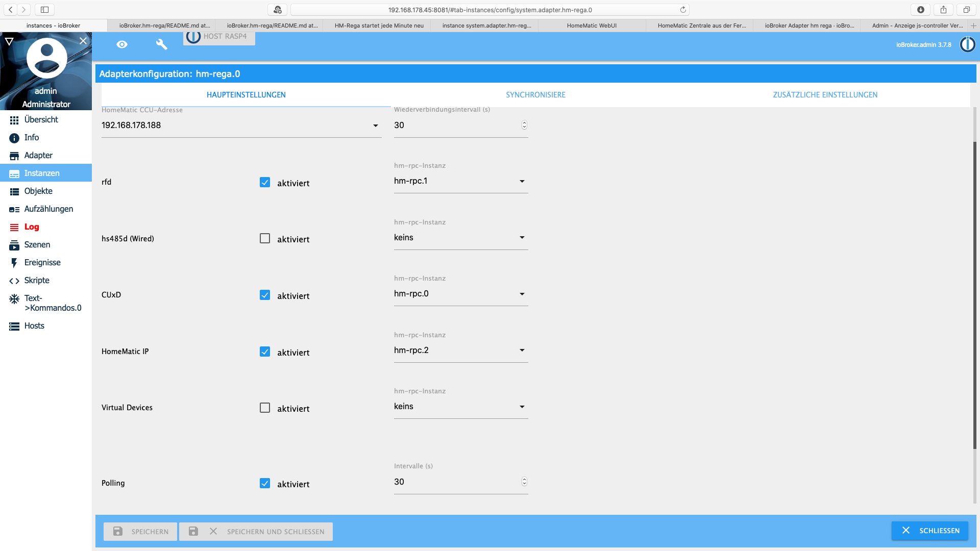Uncheck the Polling aktiviert checkbox

point(265,483)
